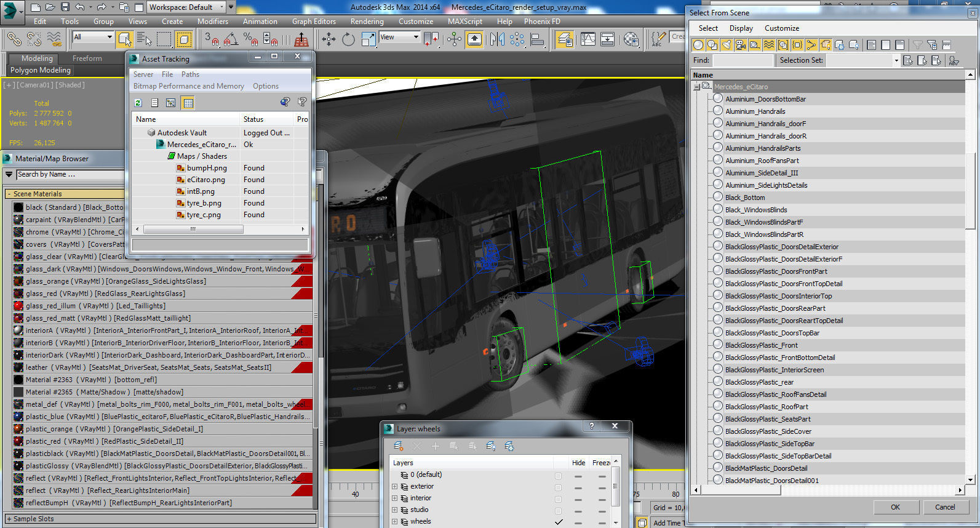Image resolution: width=980 pixels, height=528 pixels.
Task: Open Curve Editor toolbar icon
Action: [x=588, y=39]
